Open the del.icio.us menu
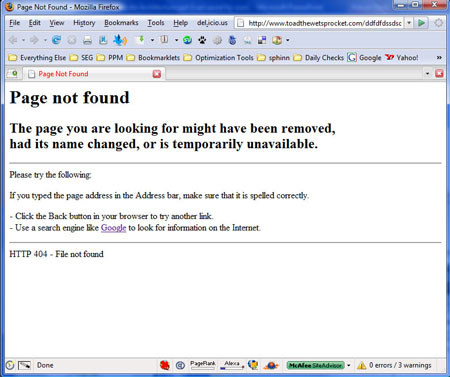This screenshot has width=450, height=377. [x=212, y=23]
